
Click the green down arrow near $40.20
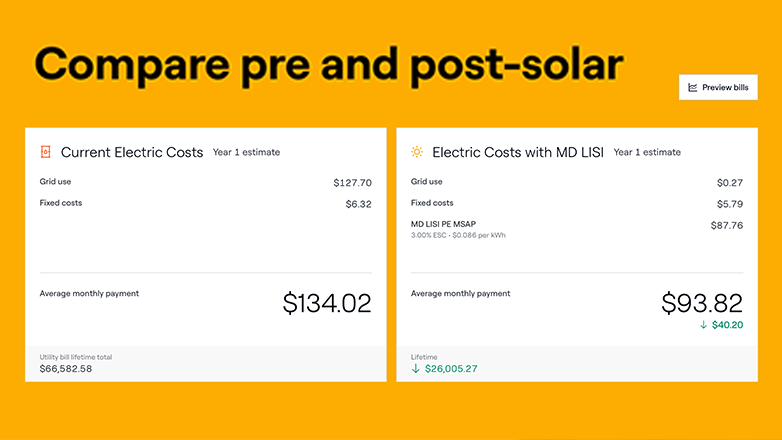coord(704,325)
